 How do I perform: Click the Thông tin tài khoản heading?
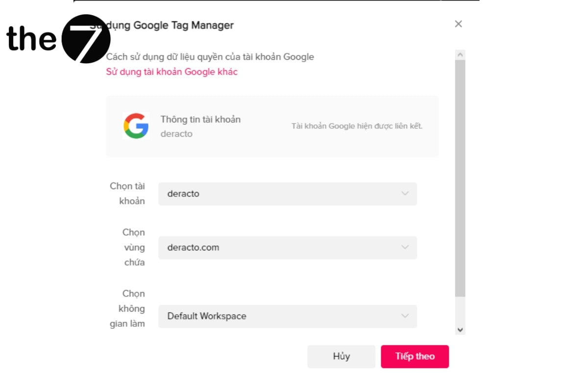click(200, 120)
